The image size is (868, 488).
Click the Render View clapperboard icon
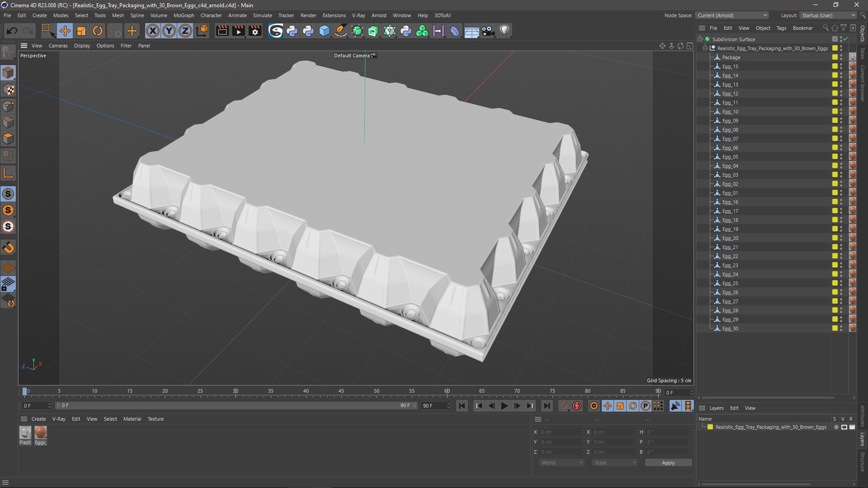click(222, 31)
